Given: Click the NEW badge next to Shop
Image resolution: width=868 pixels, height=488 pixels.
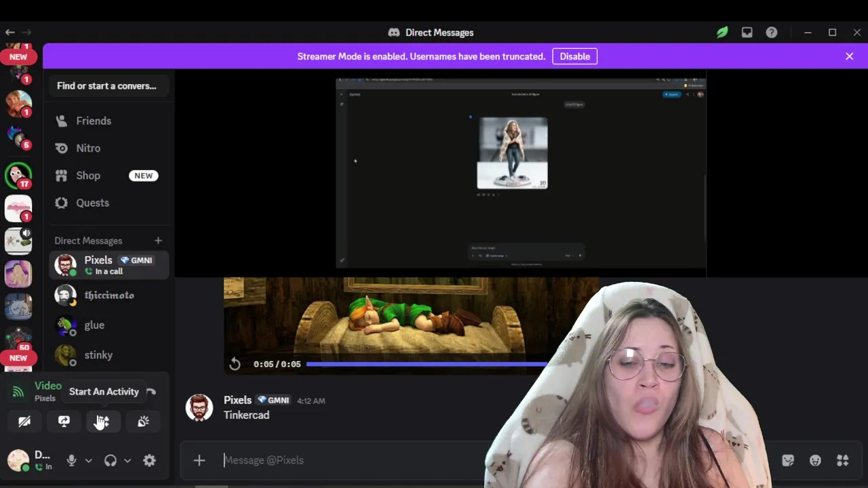Looking at the screenshot, I should point(143,176).
